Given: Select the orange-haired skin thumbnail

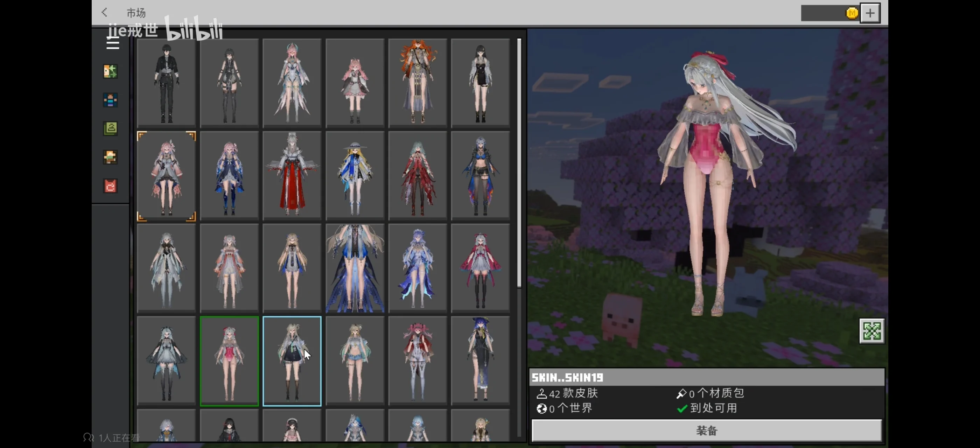Looking at the screenshot, I should [x=417, y=83].
